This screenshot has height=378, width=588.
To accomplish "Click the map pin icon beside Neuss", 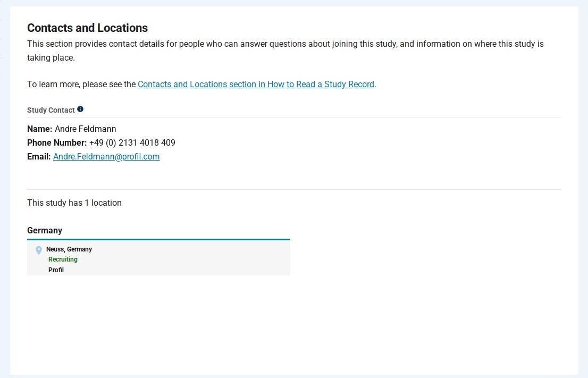I will [x=39, y=250].
